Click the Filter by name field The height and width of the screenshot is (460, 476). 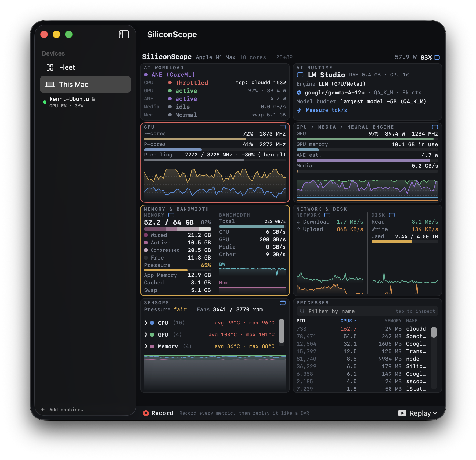(x=367, y=311)
